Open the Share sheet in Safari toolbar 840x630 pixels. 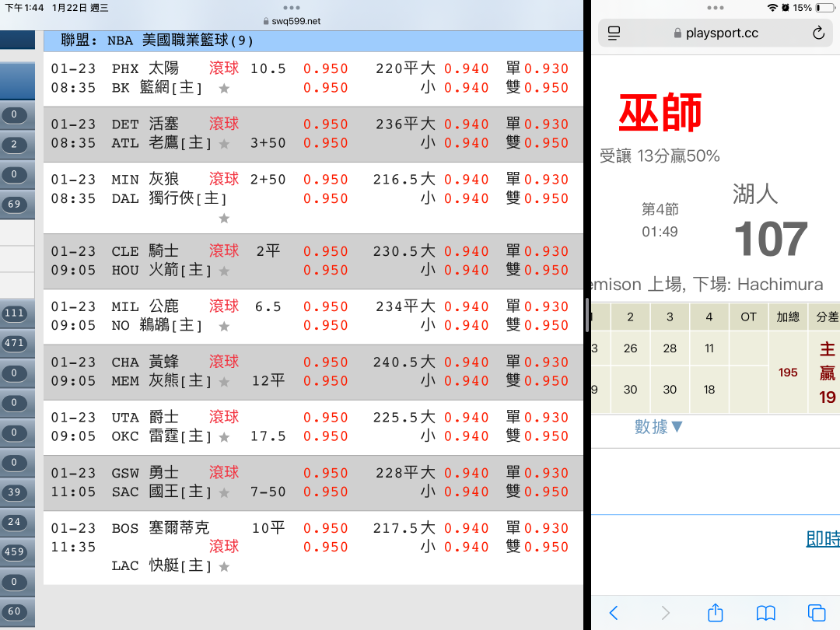tap(716, 612)
